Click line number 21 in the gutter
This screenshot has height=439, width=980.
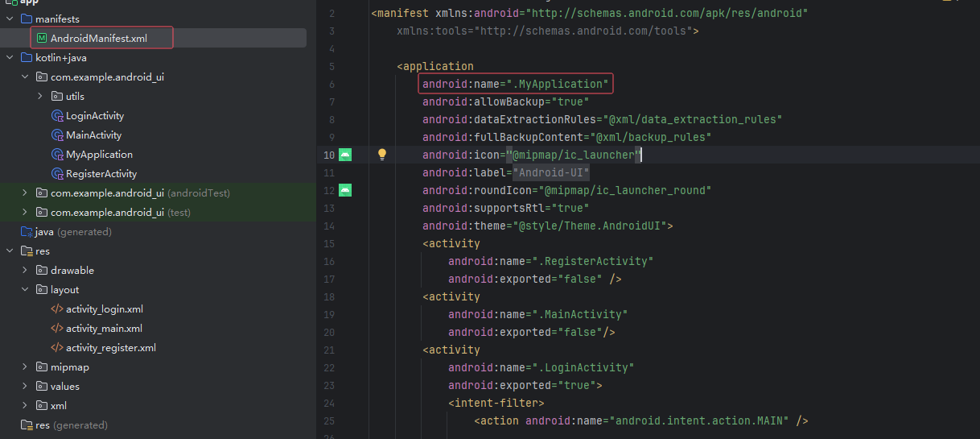pyautogui.click(x=328, y=350)
